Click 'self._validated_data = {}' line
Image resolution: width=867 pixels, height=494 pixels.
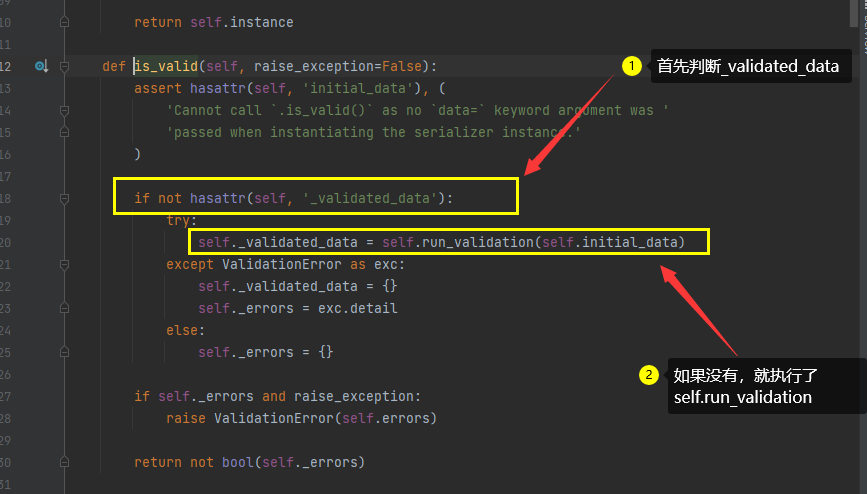click(x=297, y=287)
